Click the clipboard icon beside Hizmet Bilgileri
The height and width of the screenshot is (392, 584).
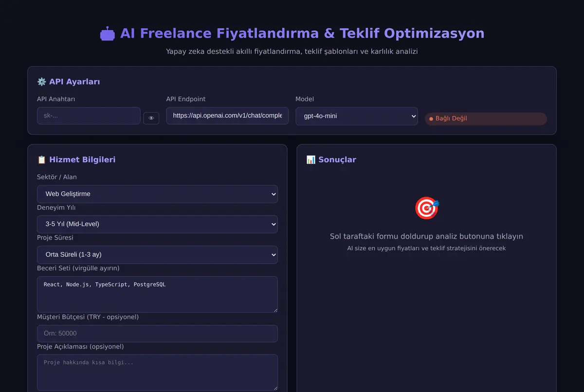41,160
